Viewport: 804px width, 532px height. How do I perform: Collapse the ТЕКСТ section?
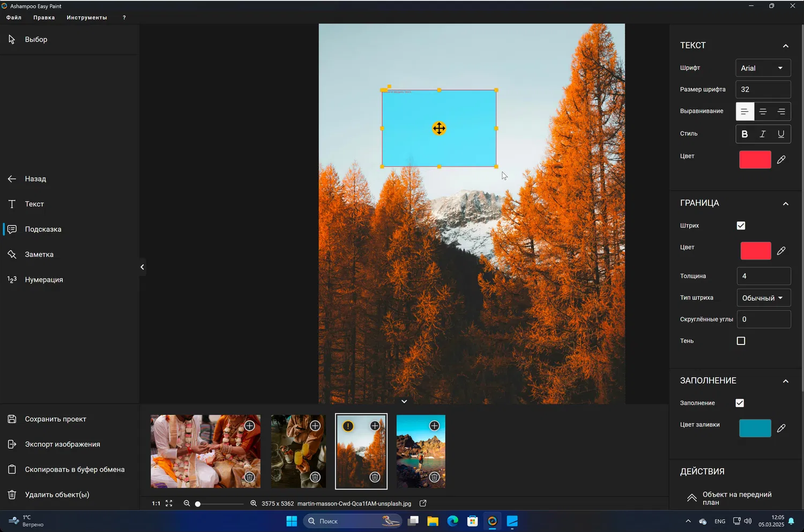(x=786, y=46)
